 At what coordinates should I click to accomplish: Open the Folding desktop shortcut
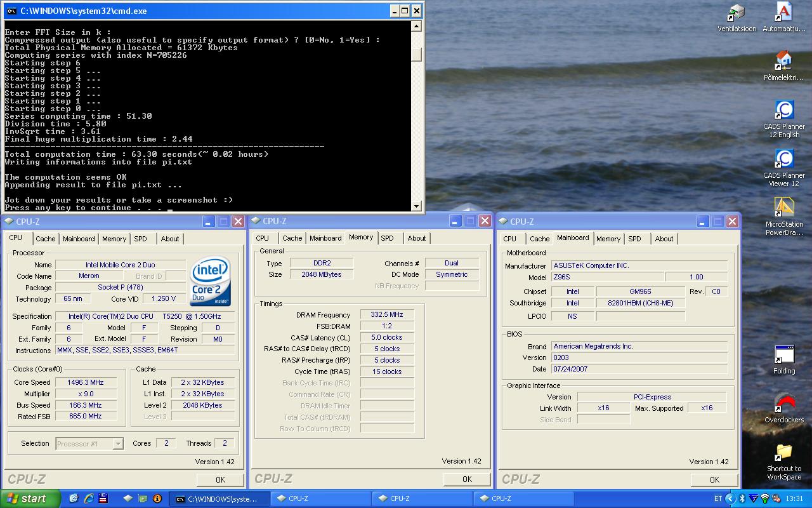point(784,360)
